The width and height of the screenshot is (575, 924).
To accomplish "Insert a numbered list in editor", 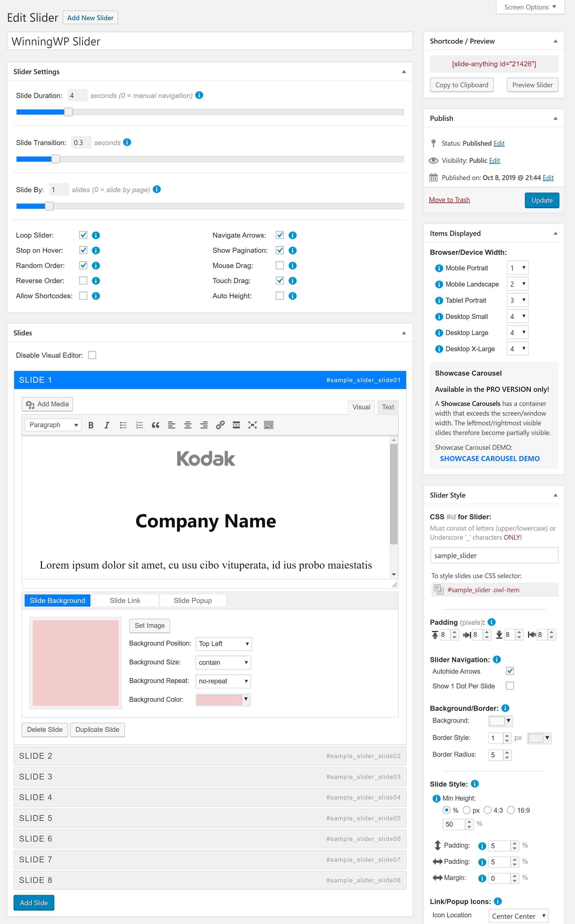I will click(139, 425).
